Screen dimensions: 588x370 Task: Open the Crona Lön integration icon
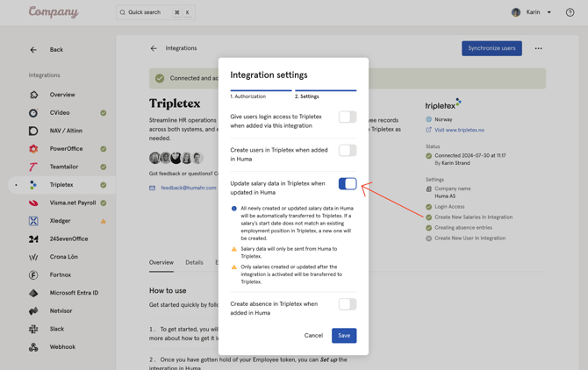click(33, 257)
